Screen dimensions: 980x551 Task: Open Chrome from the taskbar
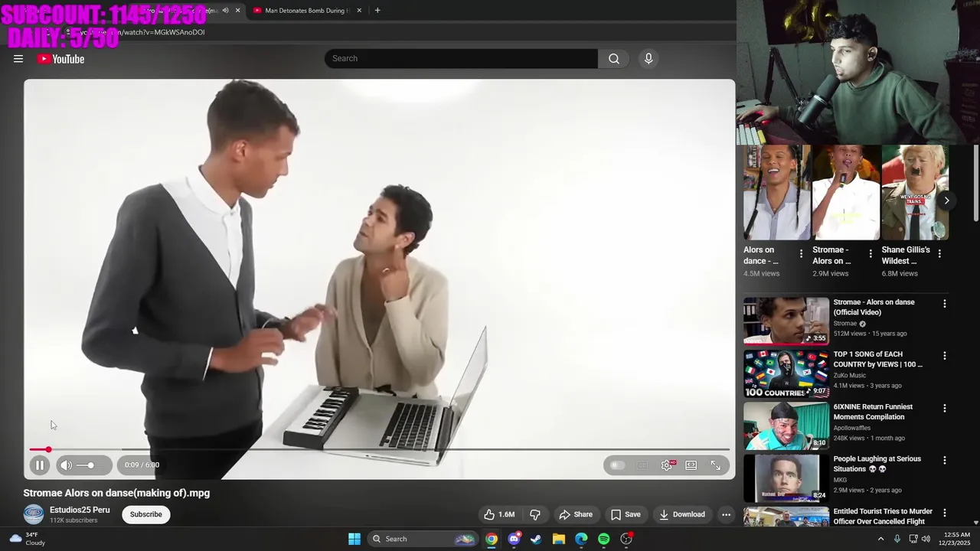492,539
